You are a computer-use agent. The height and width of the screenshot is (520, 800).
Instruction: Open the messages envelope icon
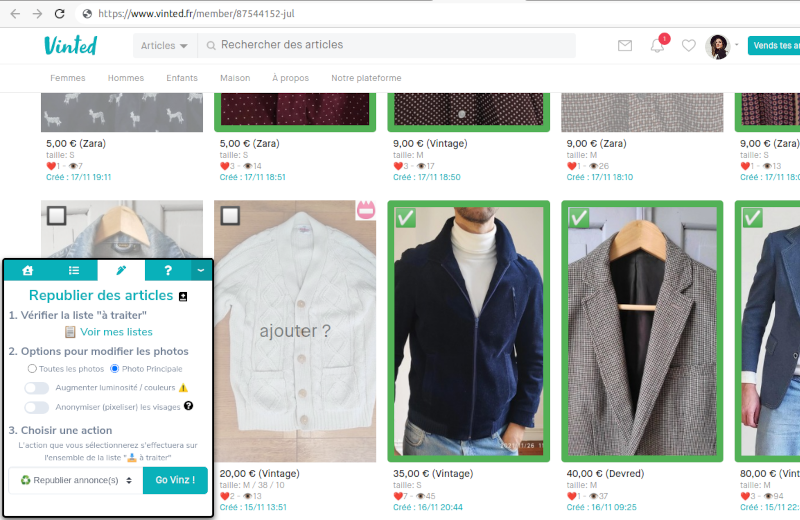coord(625,46)
